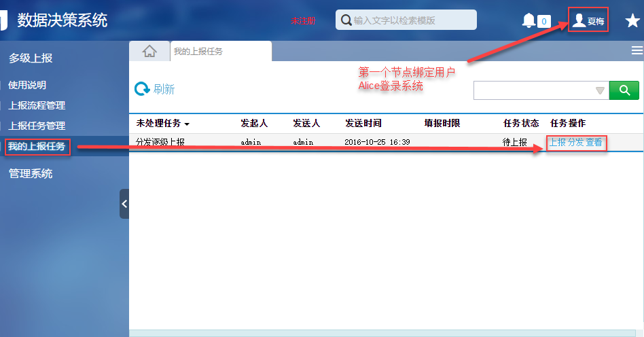Viewport: 644px width, 337px height.
Task: Click the 查看 link in task operations
Action: (x=594, y=142)
